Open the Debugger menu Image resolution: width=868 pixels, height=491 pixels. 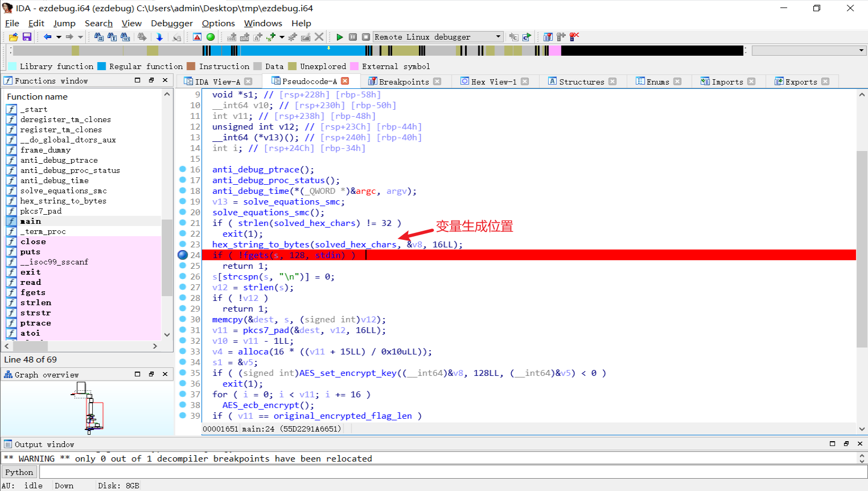coord(171,23)
